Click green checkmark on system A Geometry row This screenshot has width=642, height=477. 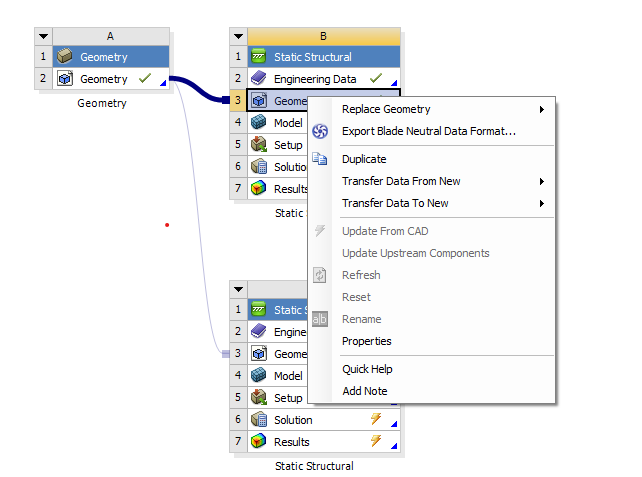coord(145,78)
